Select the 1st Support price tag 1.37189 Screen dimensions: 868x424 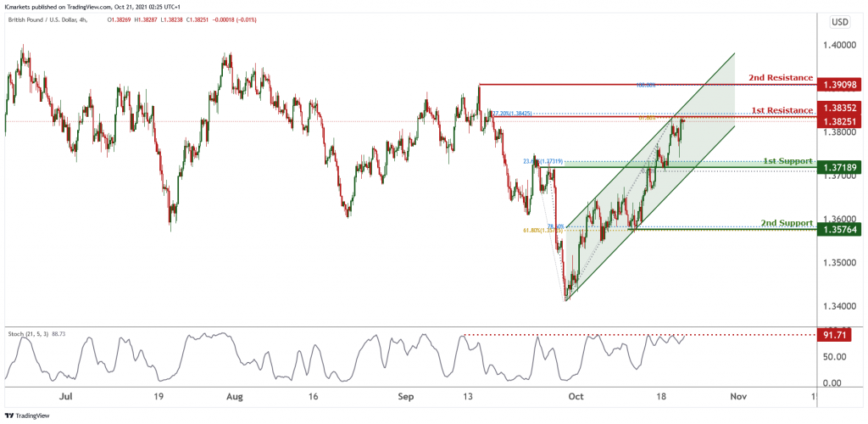[840, 166]
